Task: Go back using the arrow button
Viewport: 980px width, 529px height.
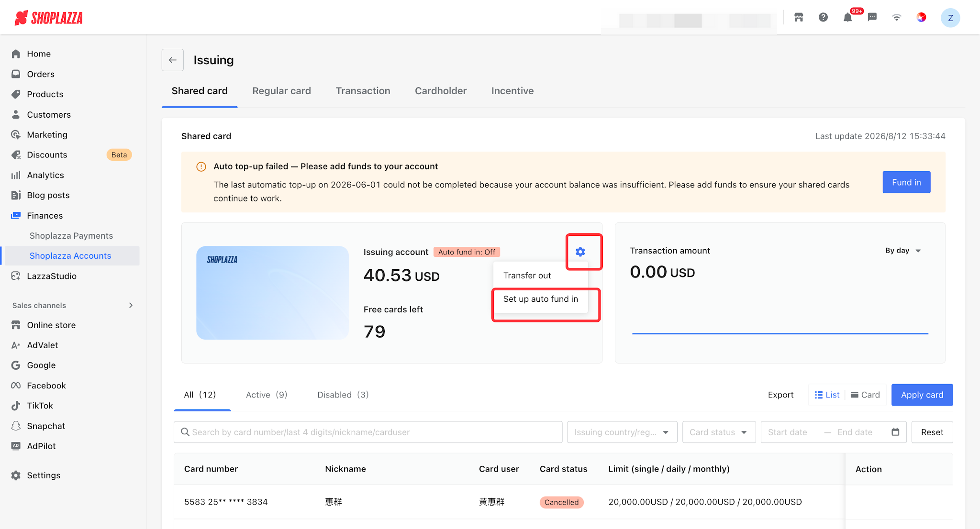Action: coord(173,60)
